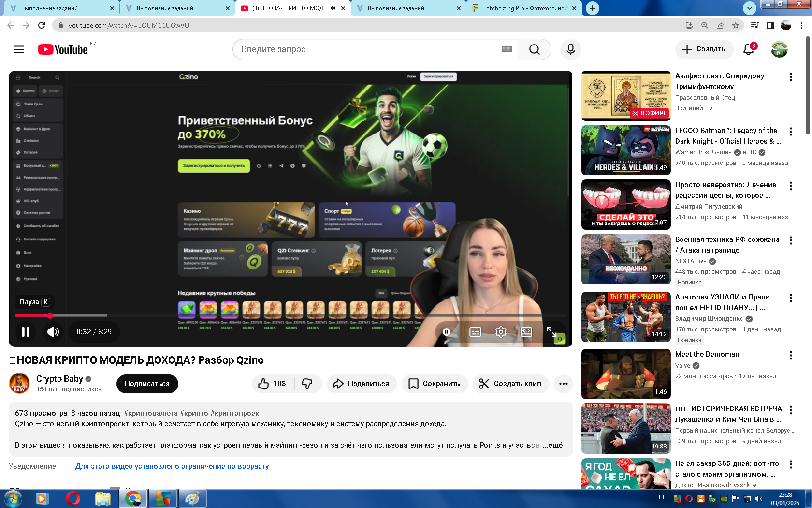Open YouTube notifications bell

[x=749, y=49]
